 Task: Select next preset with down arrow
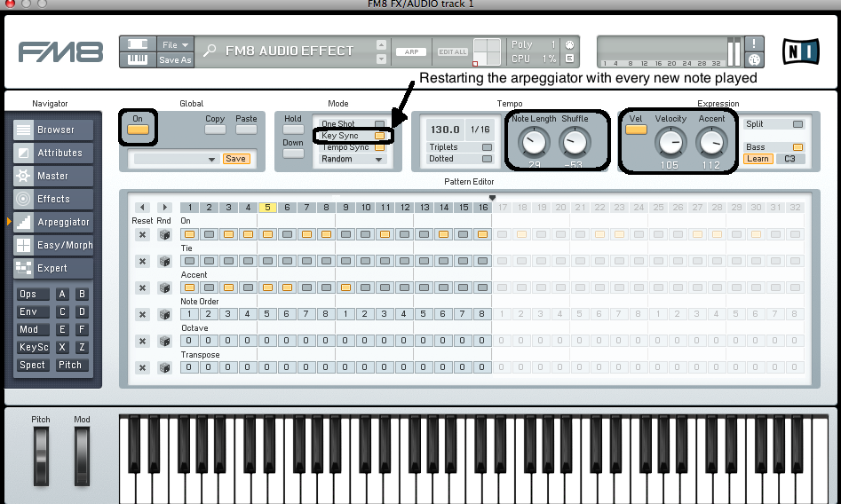[381, 59]
